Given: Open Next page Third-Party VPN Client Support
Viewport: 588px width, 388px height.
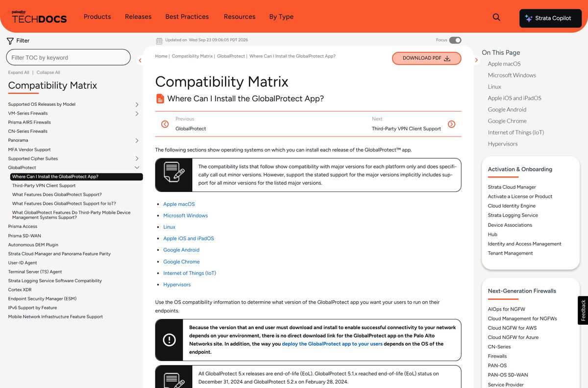Looking at the screenshot, I should 406,129.
